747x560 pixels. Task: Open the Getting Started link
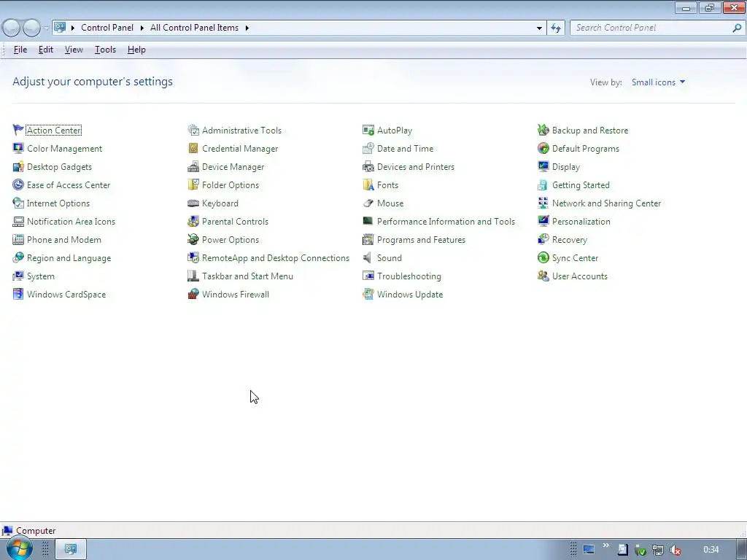pyautogui.click(x=581, y=184)
